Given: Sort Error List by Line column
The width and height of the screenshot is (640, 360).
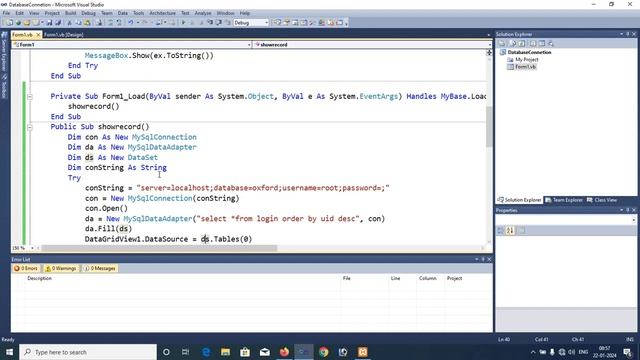Looking at the screenshot, I should (396, 278).
